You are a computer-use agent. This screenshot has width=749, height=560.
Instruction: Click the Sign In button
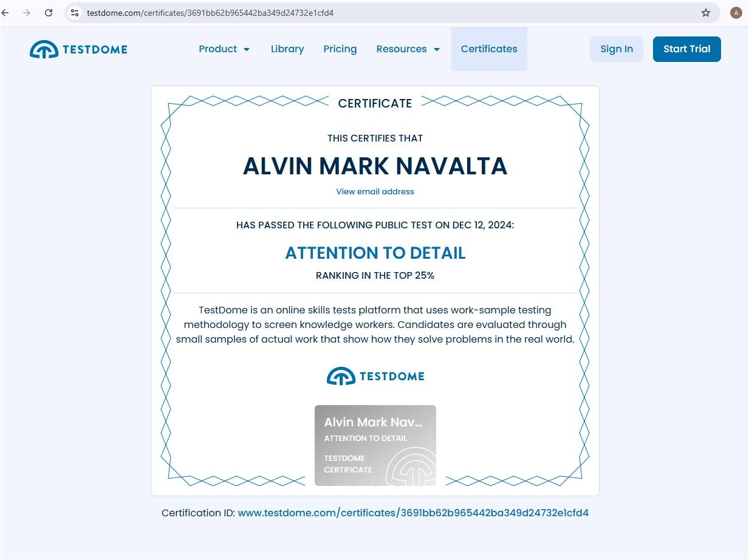617,49
